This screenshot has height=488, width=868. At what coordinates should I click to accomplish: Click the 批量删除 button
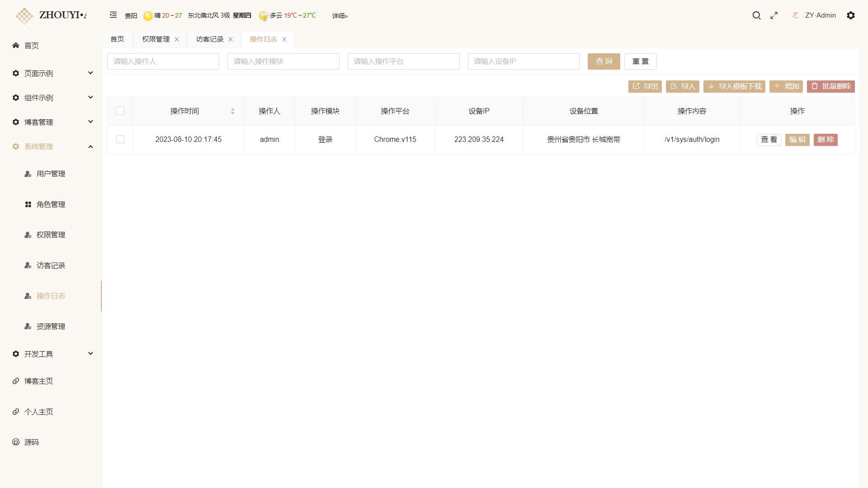(x=830, y=86)
